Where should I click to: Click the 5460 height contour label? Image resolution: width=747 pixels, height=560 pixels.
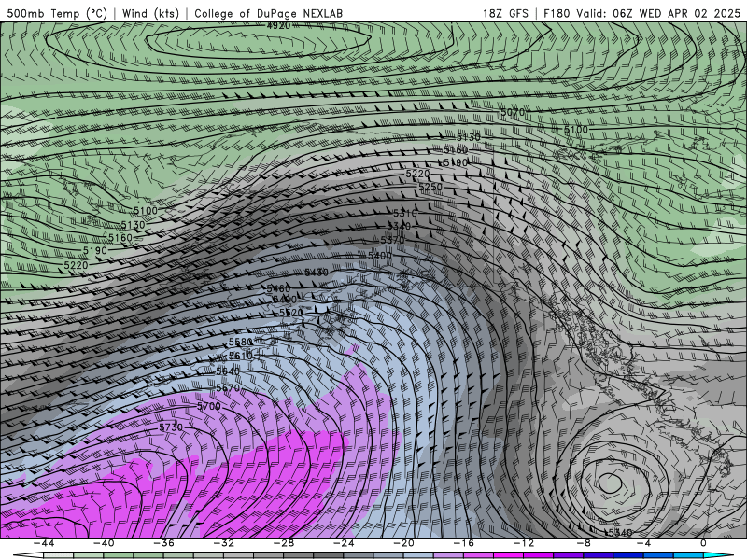278,288
